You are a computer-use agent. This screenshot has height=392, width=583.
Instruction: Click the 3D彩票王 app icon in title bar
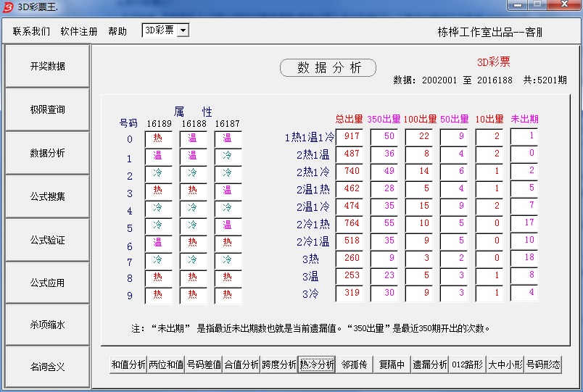coord(7,7)
